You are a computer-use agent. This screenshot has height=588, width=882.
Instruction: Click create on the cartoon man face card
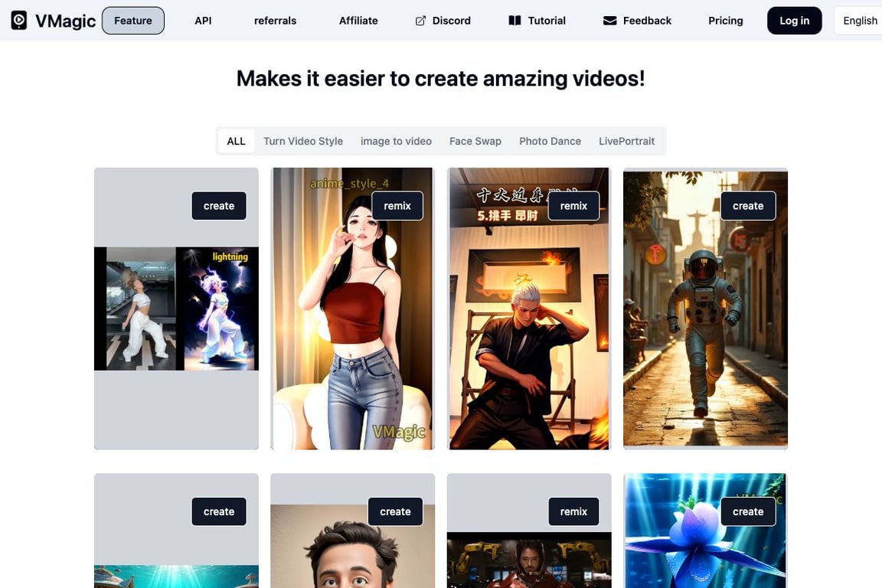coord(395,511)
